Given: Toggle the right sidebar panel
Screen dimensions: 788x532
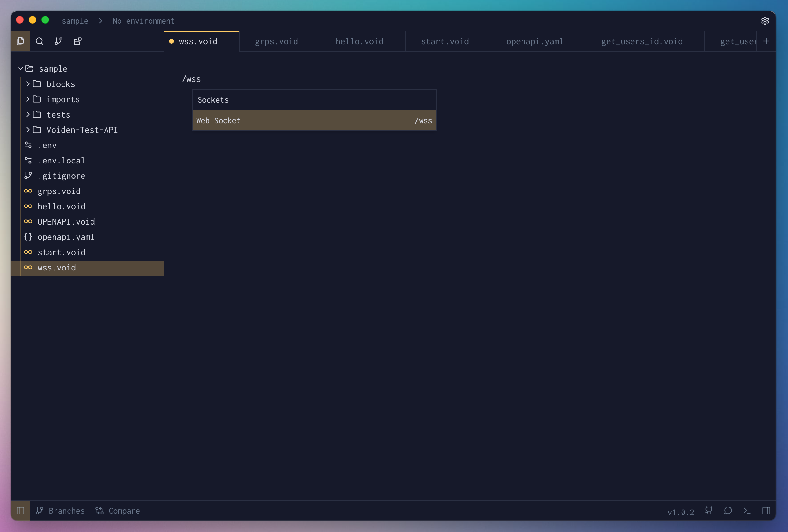Looking at the screenshot, I should click(x=766, y=511).
